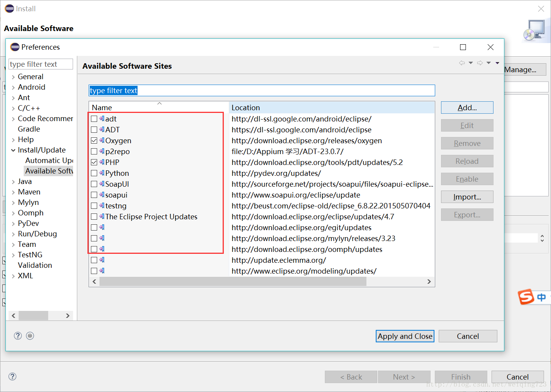Open the forward history dropdown arrow

click(x=488, y=63)
